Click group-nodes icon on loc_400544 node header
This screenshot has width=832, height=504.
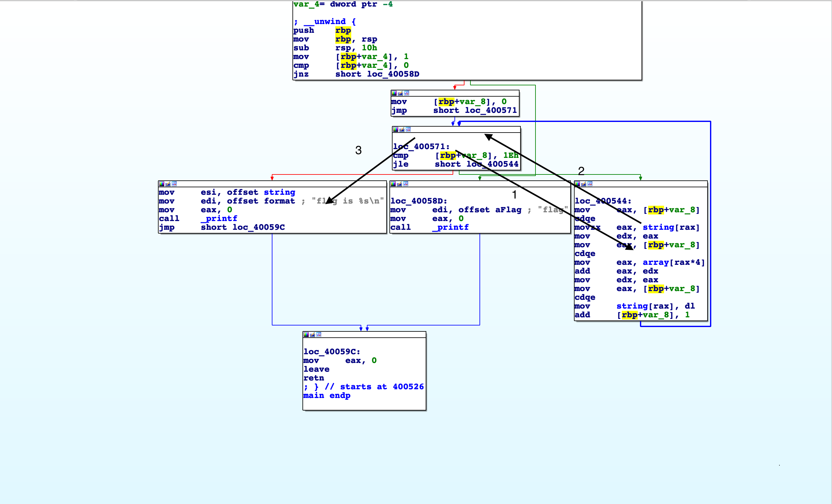(x=590, y=184)
